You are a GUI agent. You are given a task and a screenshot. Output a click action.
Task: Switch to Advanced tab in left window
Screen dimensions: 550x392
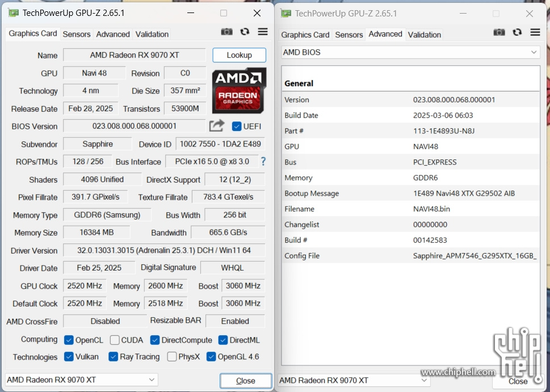tap(113, 35)
